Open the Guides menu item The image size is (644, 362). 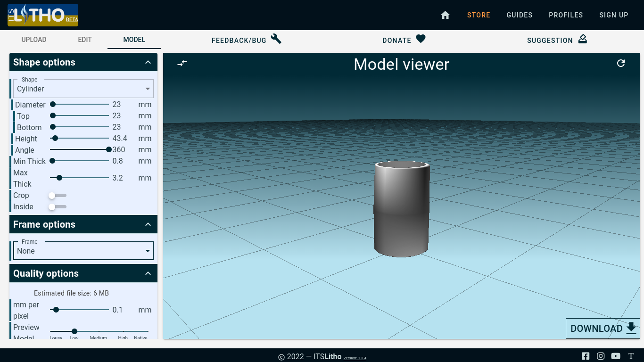[x=520, y=15]
